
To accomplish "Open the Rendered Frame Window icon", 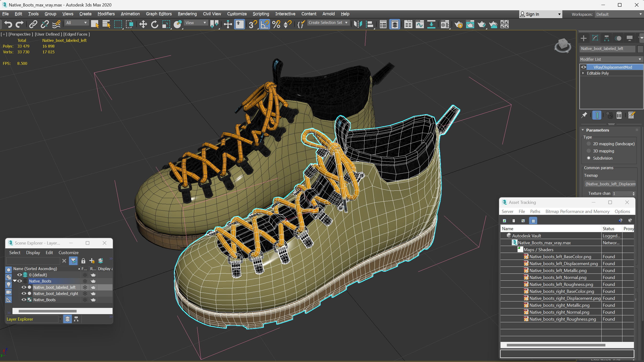I will click(470, 24).
